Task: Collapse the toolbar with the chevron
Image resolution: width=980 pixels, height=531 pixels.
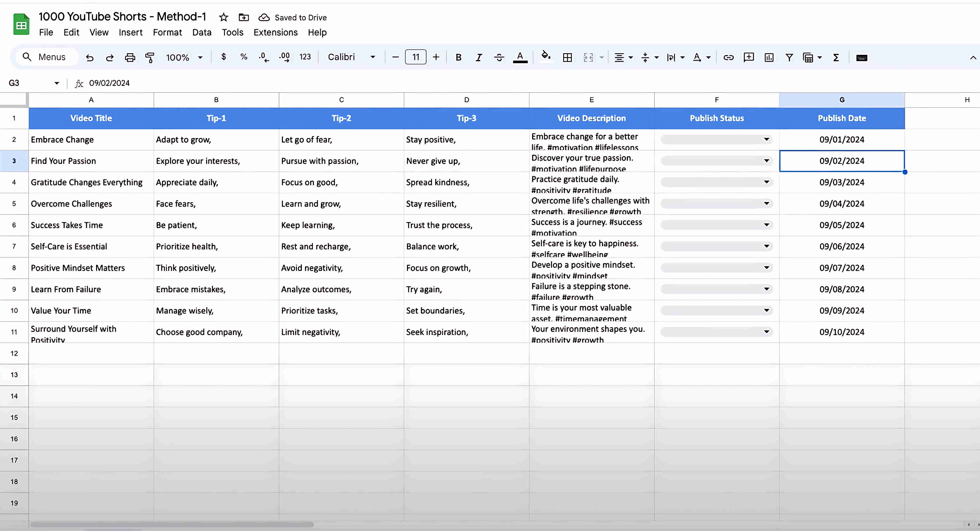Action: click(x=973, y=58)
